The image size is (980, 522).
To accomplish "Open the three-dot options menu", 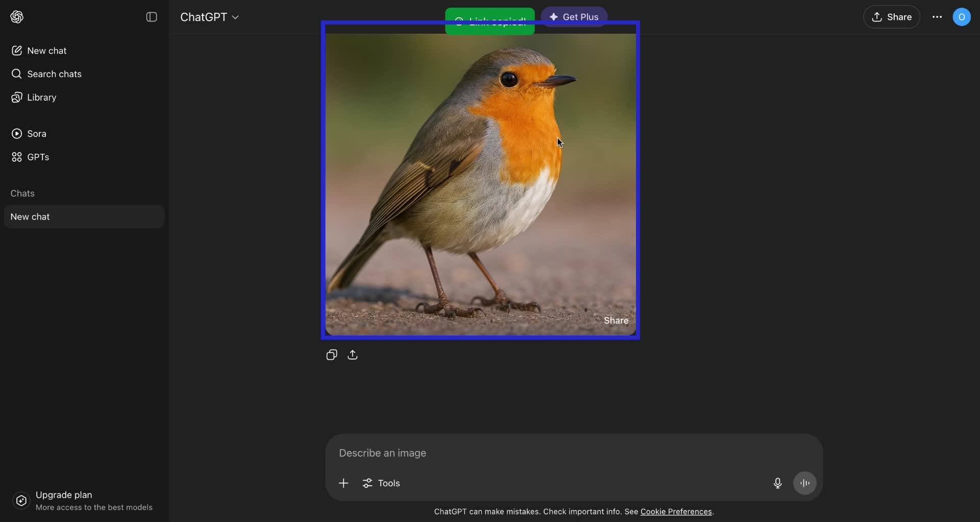I will coord(937,17).
